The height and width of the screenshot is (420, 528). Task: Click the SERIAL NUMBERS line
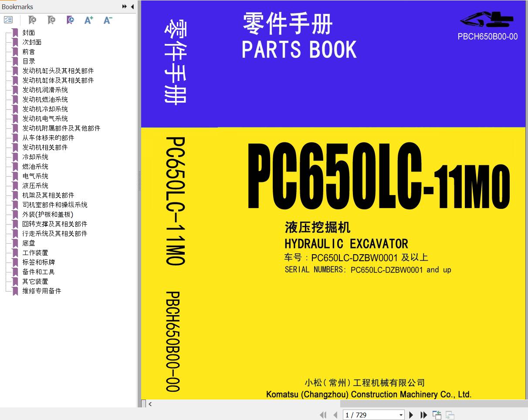click(x=368, y=270)
